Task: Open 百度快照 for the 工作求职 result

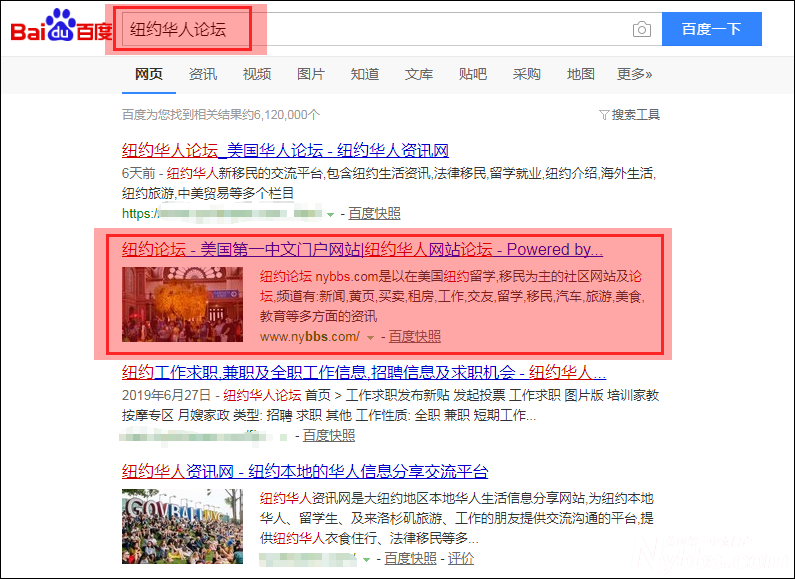Action: (x=329, y=436)
